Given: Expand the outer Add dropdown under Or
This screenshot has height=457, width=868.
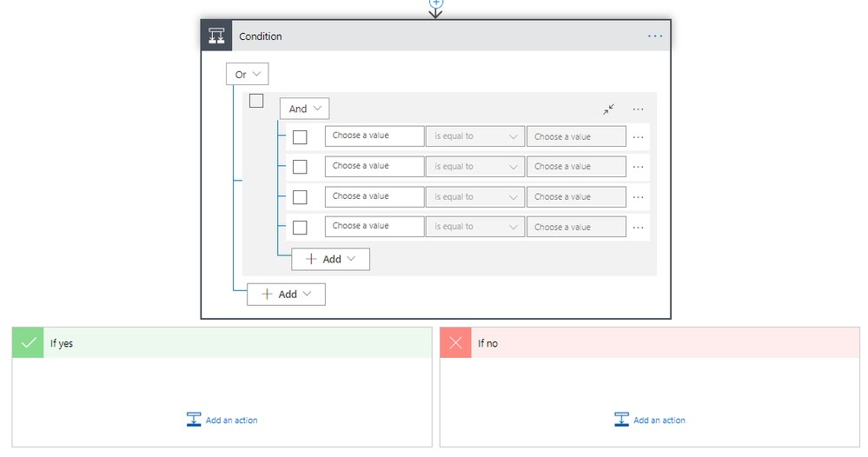Looking at the screenshot, I should point(286,295).
